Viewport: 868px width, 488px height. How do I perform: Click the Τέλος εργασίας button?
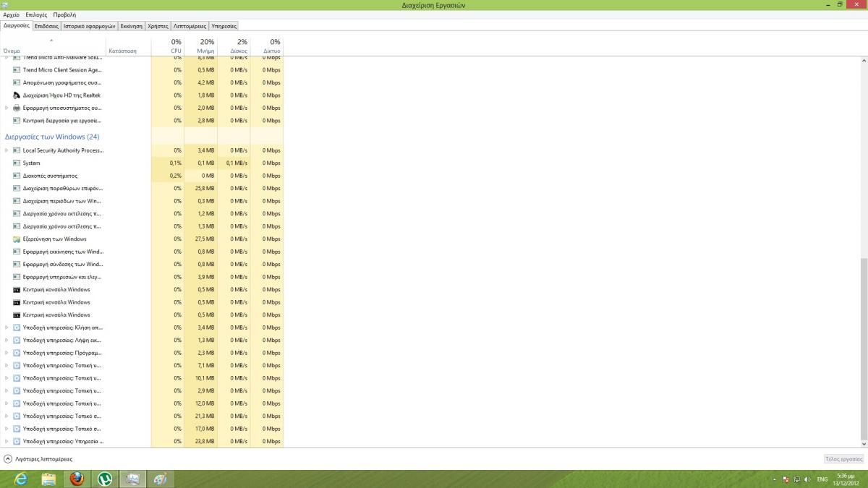tap(844, 459)
